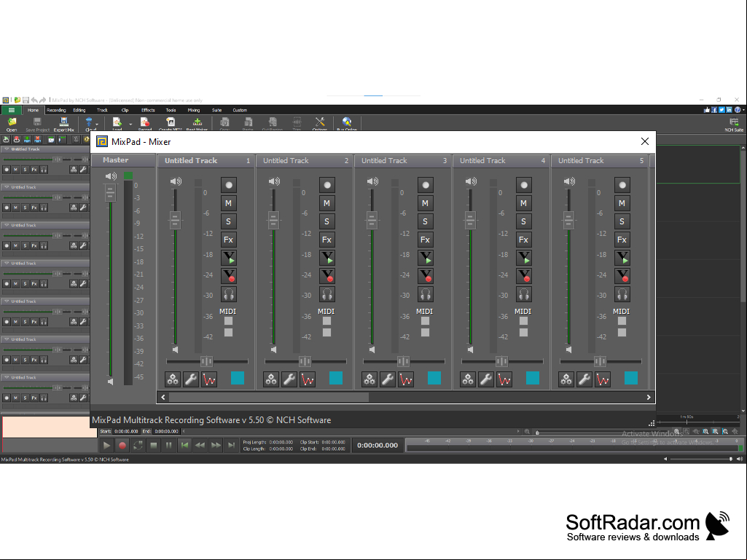Click the Create MIDI toolbar icon
Image resolution: width=747 pixels, height=560 pixels.
tap(170, 124)
